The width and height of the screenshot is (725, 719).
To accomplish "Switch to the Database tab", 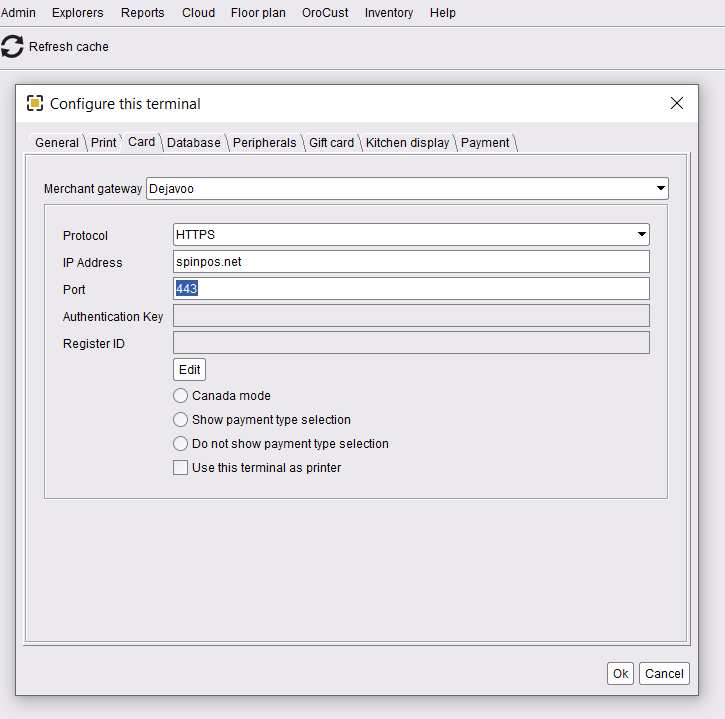I will click(x=194, y=143).
